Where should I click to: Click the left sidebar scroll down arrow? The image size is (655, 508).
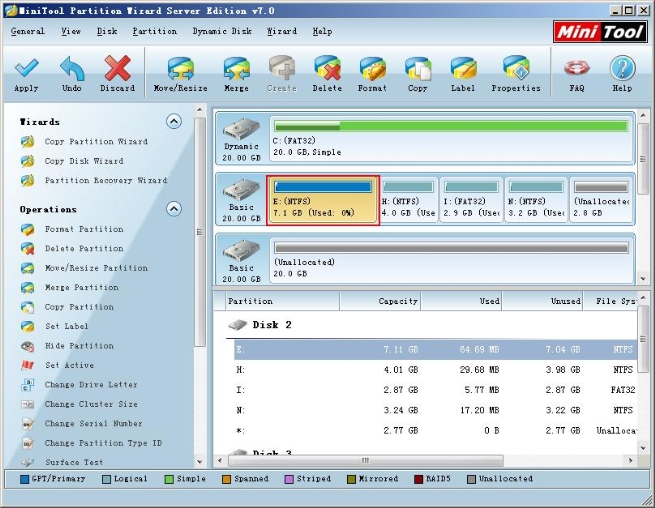(200, 462)
